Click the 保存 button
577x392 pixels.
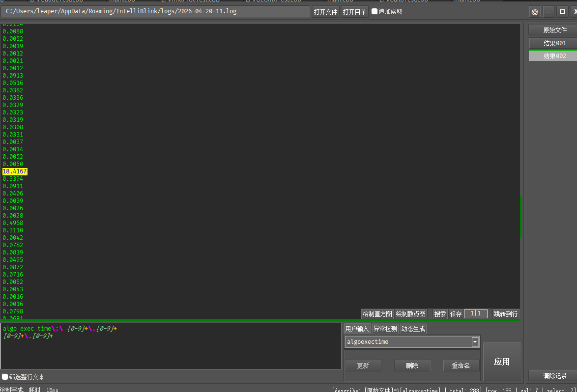click(456, 314)
